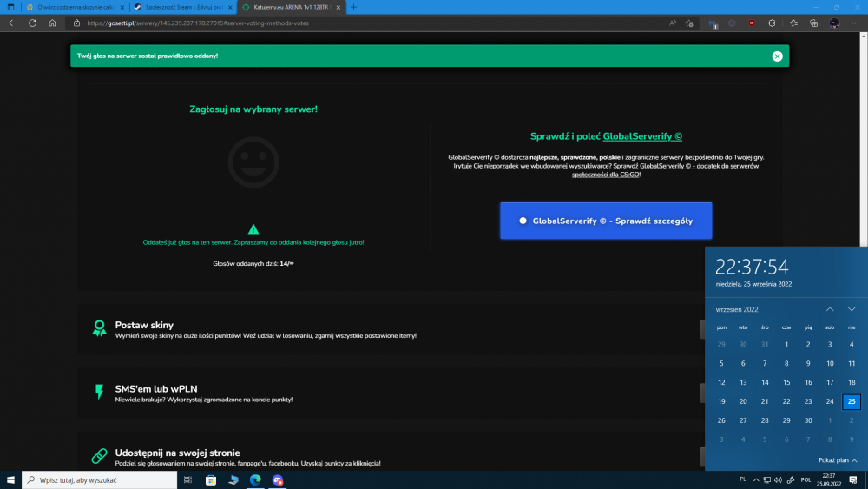Open the favorites list icon

(x=794, y=23)
